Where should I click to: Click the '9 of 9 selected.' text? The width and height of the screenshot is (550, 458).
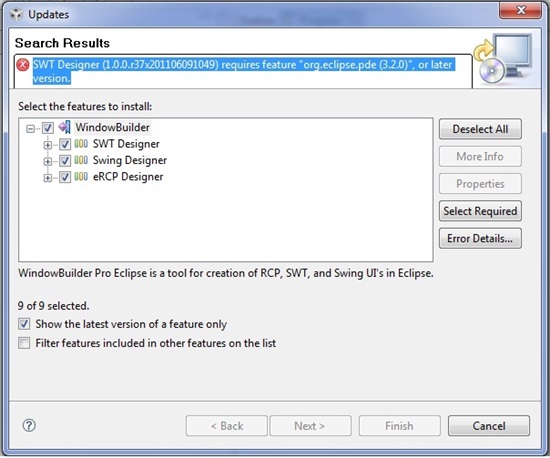53,306
